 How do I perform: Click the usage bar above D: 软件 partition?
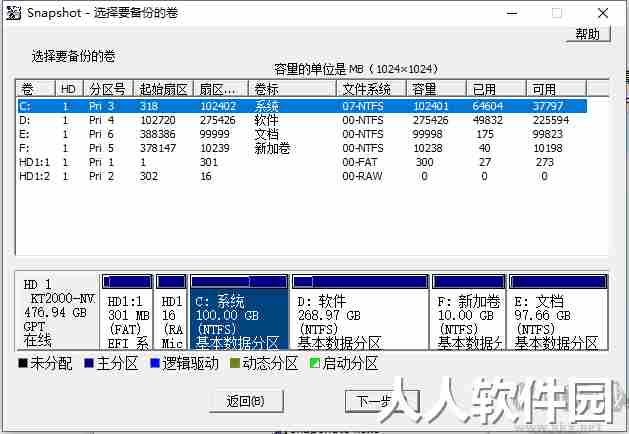[x=361, y=282]
